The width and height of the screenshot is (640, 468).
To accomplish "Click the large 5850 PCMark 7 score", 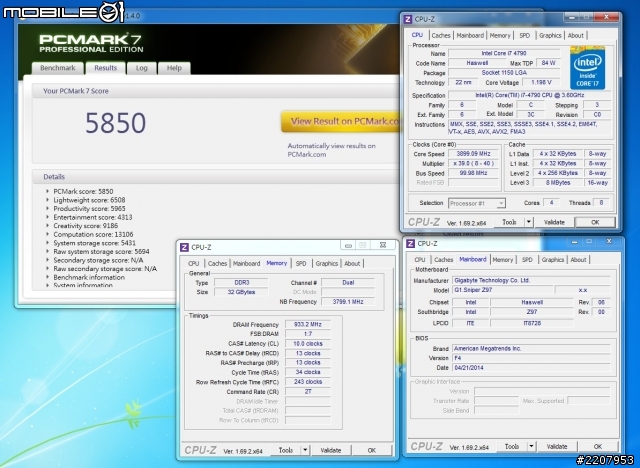I will click(x=116, y=123).
